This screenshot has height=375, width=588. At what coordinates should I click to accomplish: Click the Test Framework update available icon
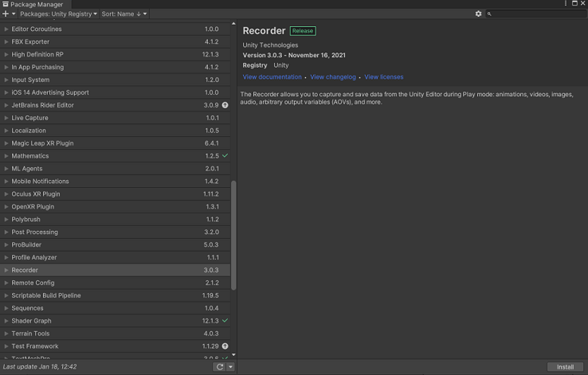click(225, 346)
